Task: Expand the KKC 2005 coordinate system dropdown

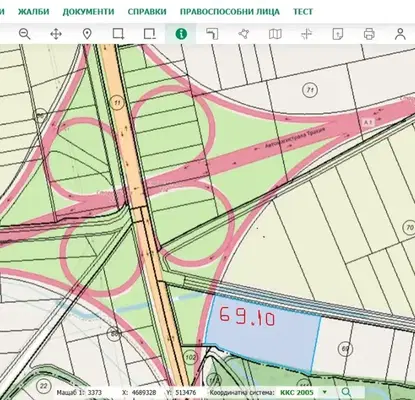Action: (x=324, y=392)
